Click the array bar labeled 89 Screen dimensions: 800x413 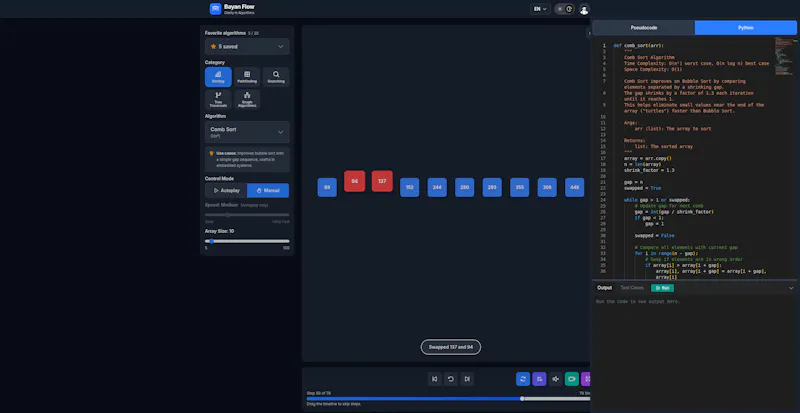327,187
